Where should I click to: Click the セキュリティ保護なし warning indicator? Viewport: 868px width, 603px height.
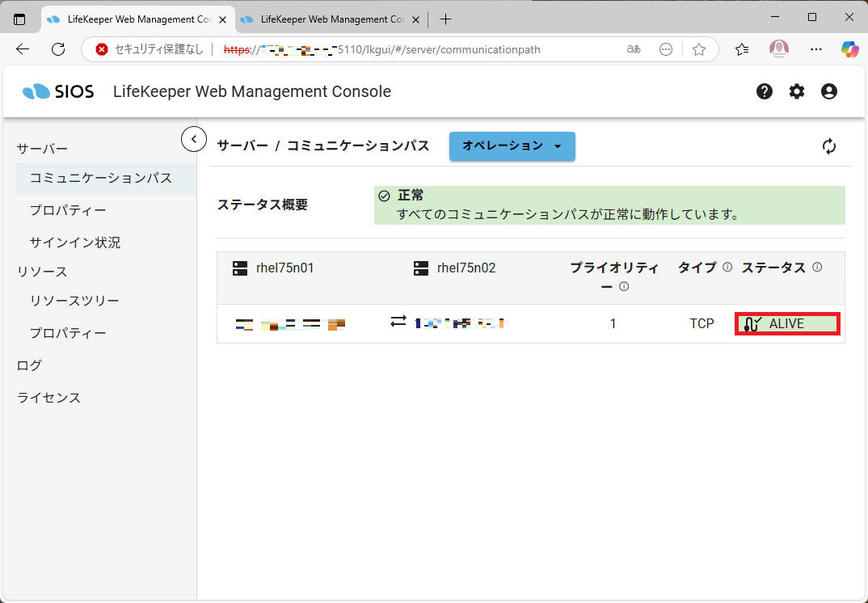point(149,49)
